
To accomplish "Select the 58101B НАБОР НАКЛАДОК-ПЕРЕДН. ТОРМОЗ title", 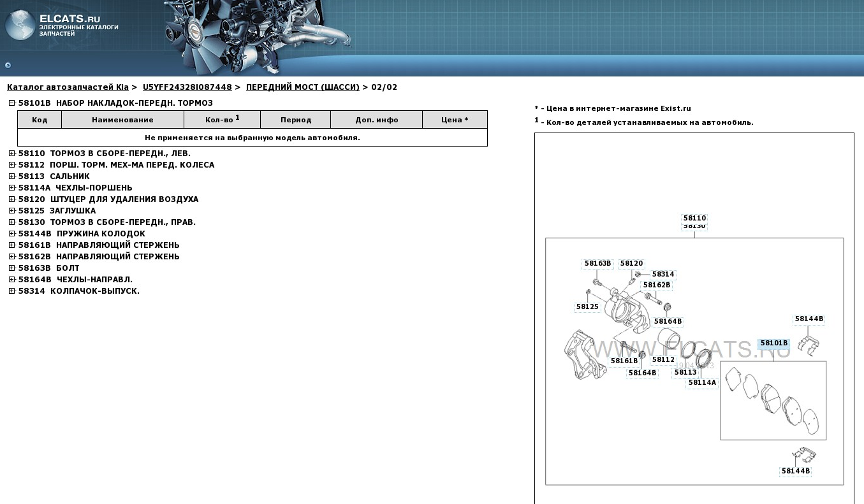I will 115,103.
